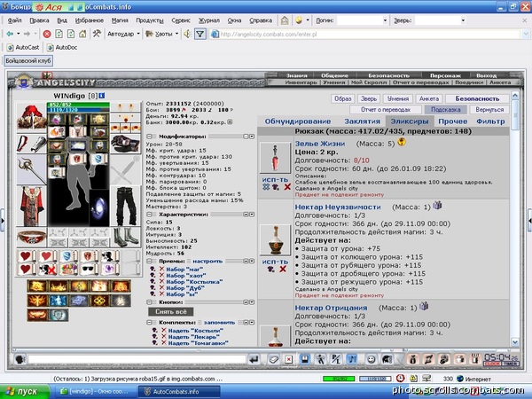The image size is (532, 399).
Task: Switch to the Фильтр tab
Action: [x=490, y=121]
